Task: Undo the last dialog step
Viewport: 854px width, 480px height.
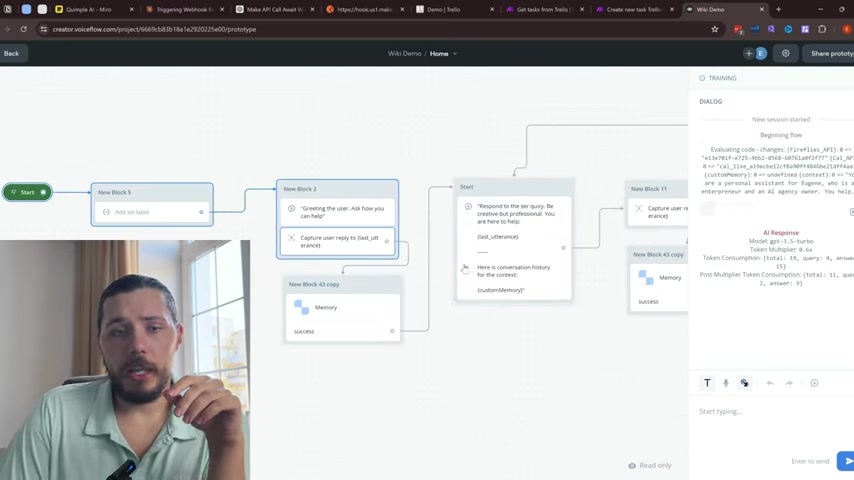Action: (770, 383)
